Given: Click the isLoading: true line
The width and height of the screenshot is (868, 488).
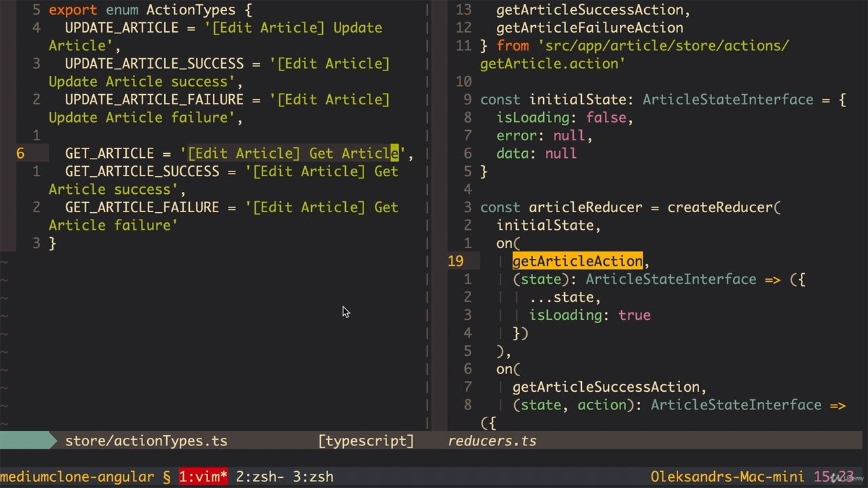Looking at the screenshot, I should (x=590, y=315).
